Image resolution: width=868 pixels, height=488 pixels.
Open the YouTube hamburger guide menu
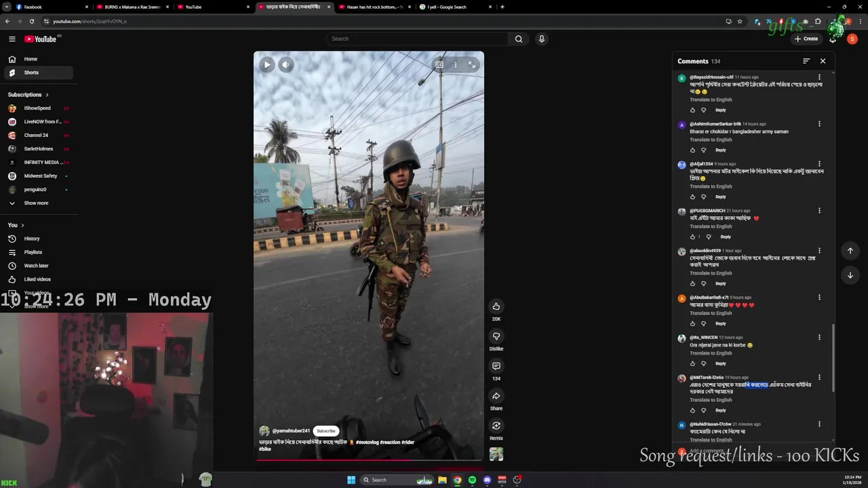[12, 39]
